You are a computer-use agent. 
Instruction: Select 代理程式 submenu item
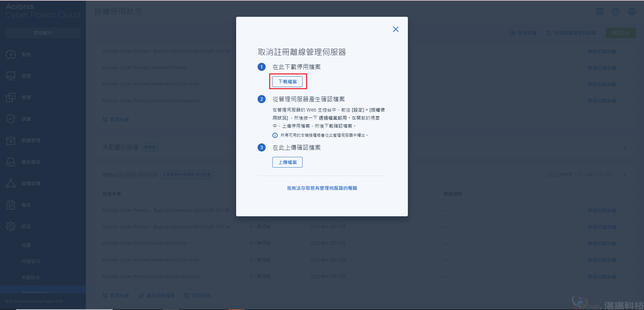point(31,261)
